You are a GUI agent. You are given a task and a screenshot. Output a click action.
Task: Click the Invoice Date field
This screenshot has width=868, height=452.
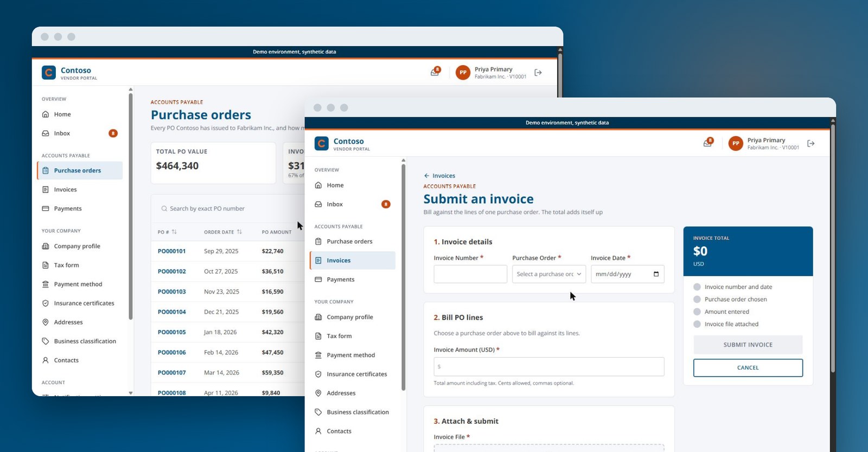click(628, 274)
